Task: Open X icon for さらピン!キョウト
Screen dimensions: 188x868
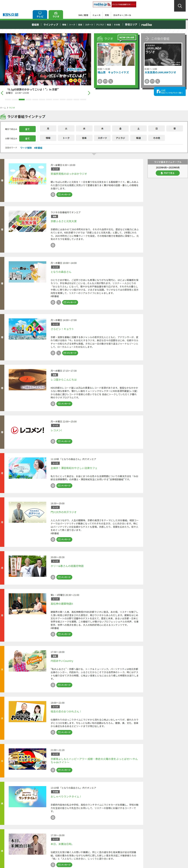Action: [x=59, y=353]
